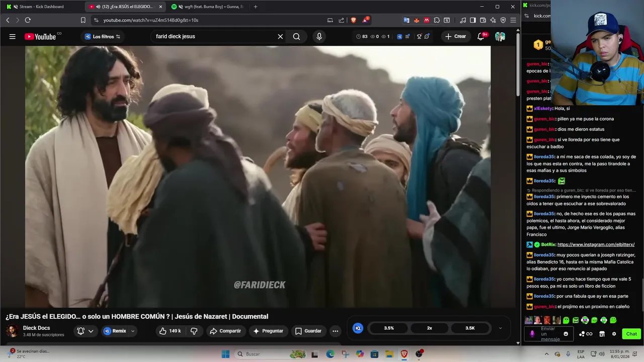Open the Dieck Docs channel avatar
The image size is (644, 362).
click(12, 331)
